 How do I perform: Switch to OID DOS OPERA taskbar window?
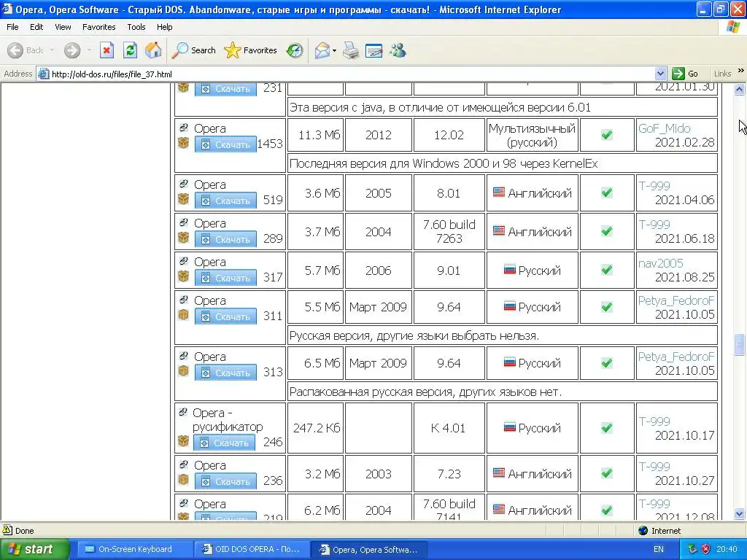(x=252, y=549)
